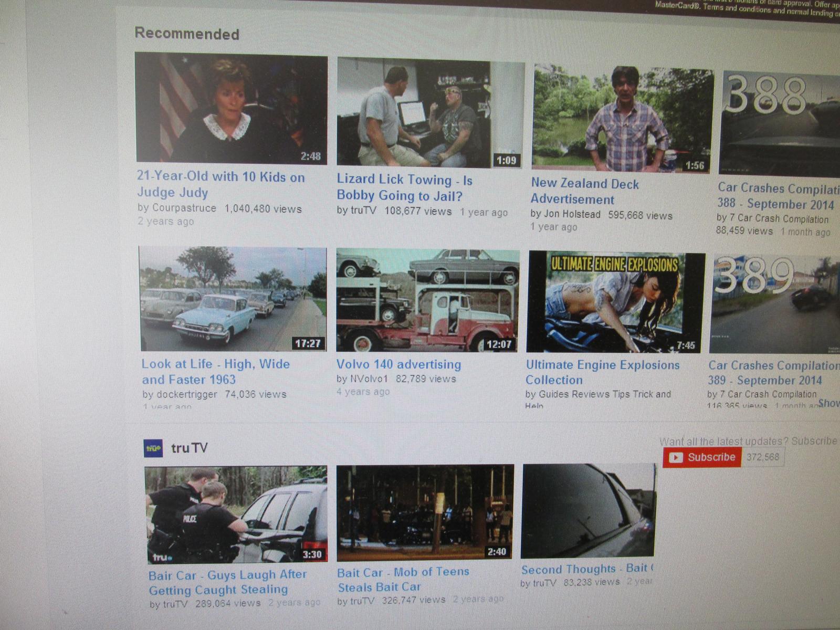
Task: Play Car Crashes Compilation 388 thumbnail
Action: [x=779, y=123]
